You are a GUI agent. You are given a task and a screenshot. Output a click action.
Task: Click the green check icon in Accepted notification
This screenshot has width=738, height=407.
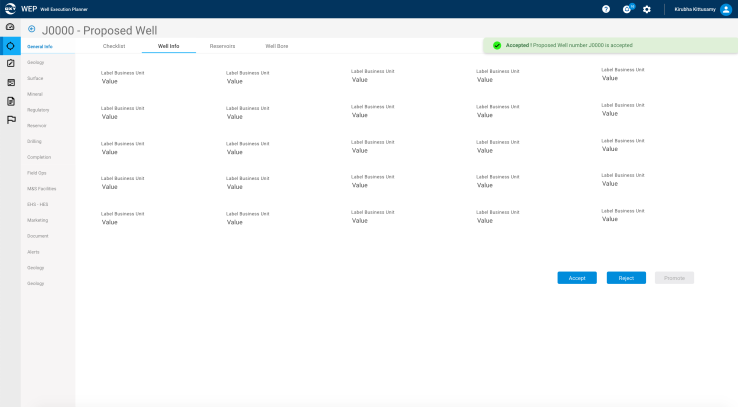[497, 45]
